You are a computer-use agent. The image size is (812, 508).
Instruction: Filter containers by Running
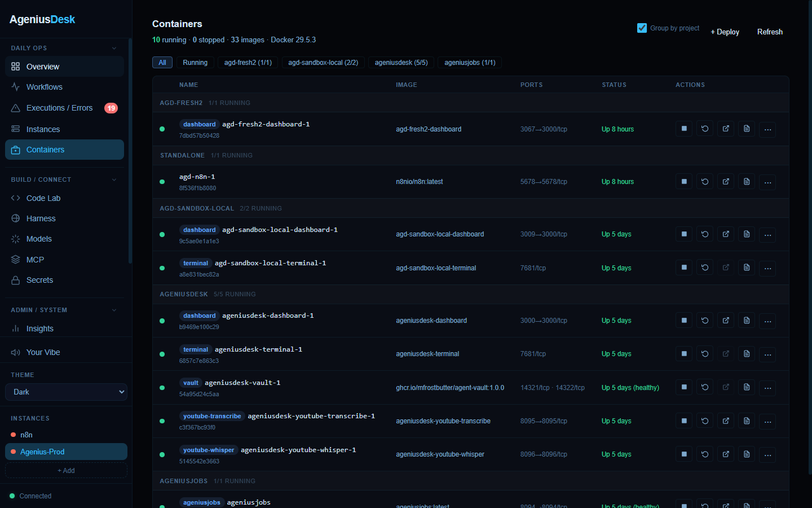(195, 63)
